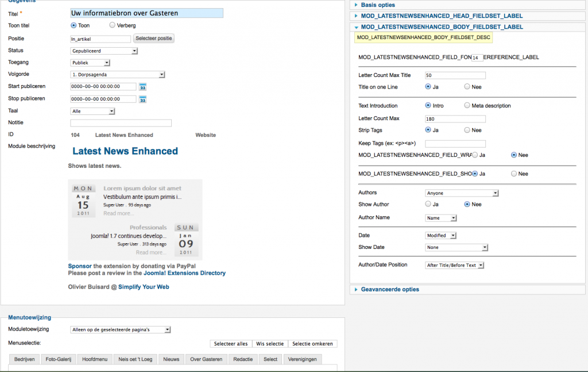Set Show Author to Ja
The image size is (588, 372).
coord(428,204)
